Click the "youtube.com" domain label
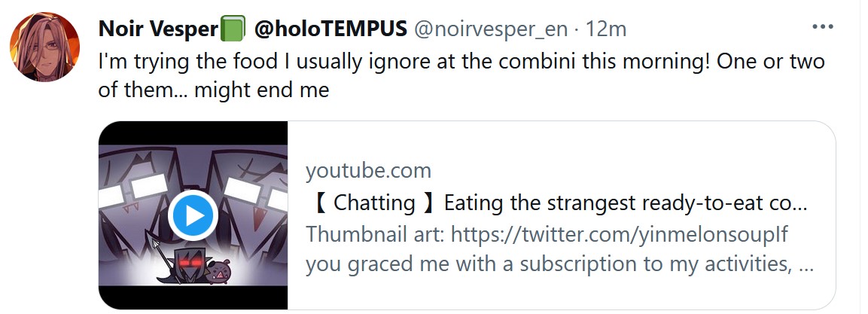Viewport: 868px width, 314px height. coord(368,170)
